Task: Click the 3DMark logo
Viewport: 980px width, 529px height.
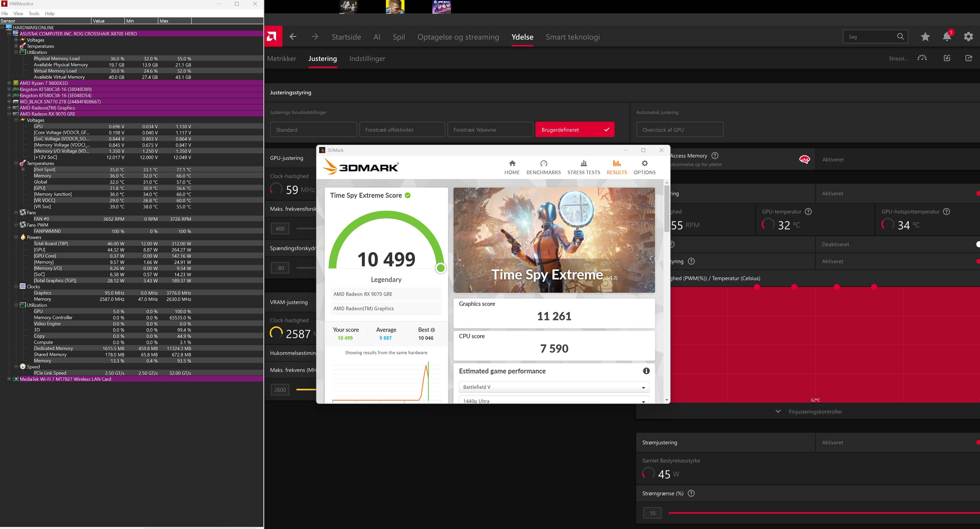Action: pyautogui.click(x=361, y=167)
